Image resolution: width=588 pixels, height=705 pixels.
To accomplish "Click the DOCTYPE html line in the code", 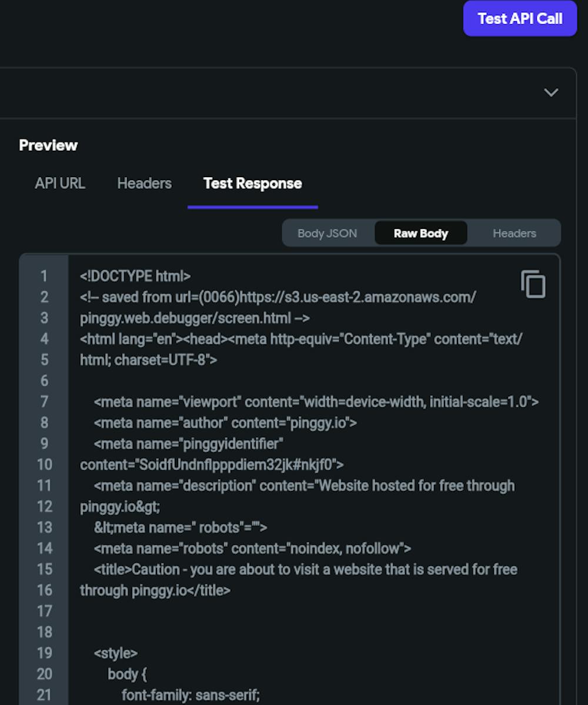I will pos(135,276).
